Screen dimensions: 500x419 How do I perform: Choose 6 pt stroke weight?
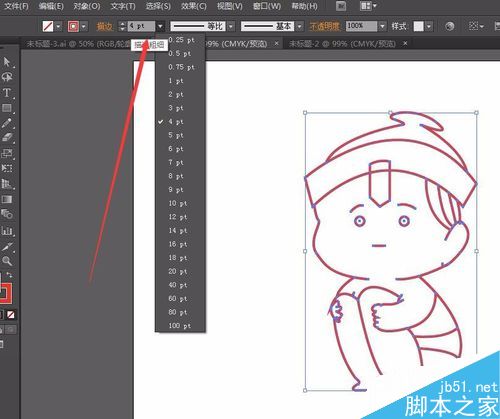pyautogui.click(x=180, y=149)
